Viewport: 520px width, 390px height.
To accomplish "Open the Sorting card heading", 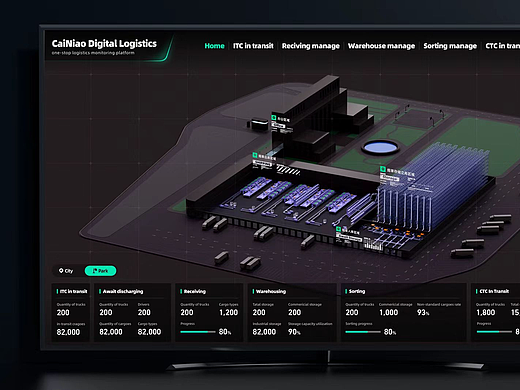I will point(357,291).
